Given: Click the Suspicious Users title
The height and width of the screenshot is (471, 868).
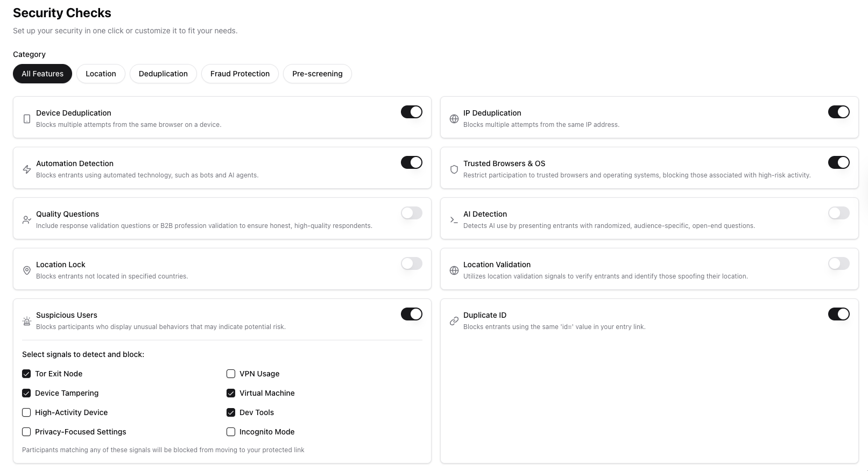Looking at the screenshot, I should point(67,315).
